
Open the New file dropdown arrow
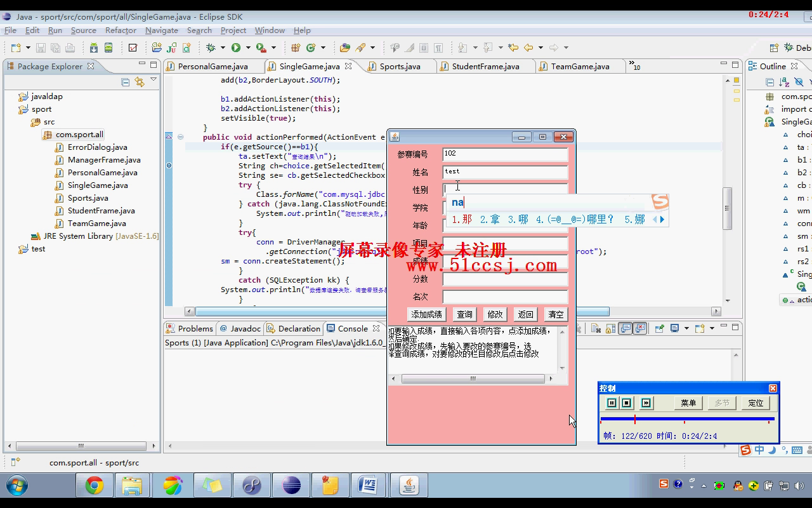pos(28,48)
